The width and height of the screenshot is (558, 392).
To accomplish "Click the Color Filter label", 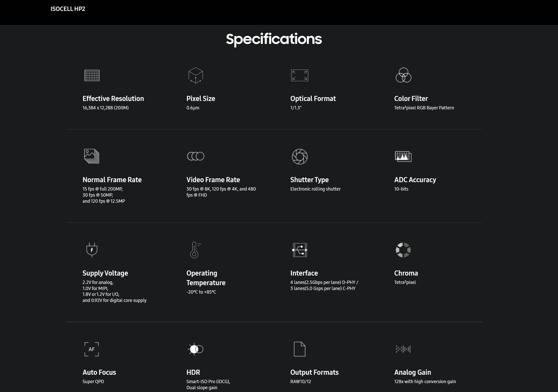I will [x=411, y=98].
